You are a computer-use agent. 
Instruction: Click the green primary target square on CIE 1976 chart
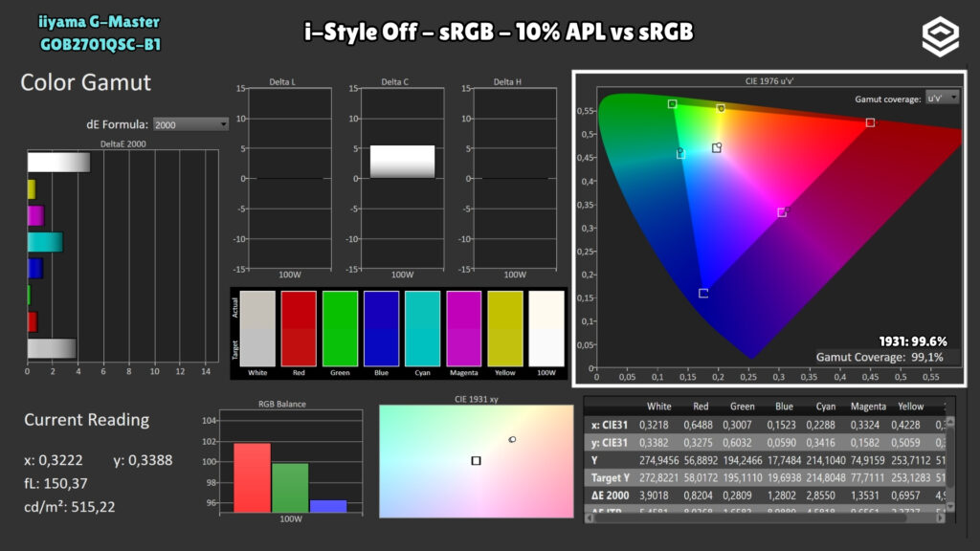click(672, 103)
